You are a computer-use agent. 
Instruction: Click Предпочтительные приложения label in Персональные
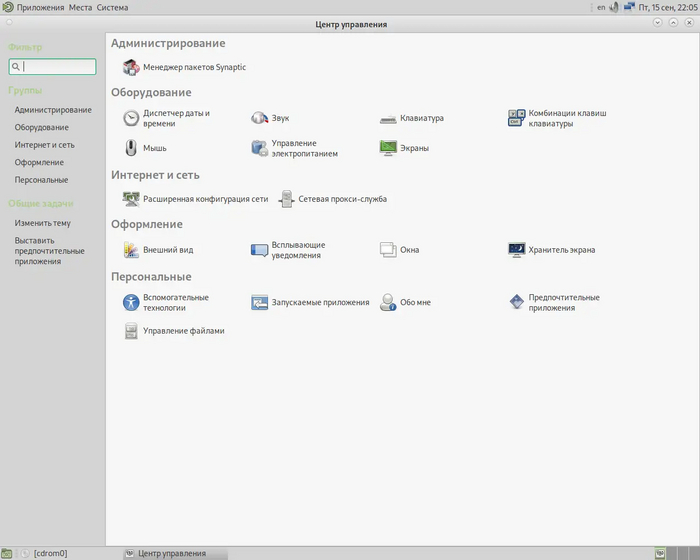coord(564,302)
